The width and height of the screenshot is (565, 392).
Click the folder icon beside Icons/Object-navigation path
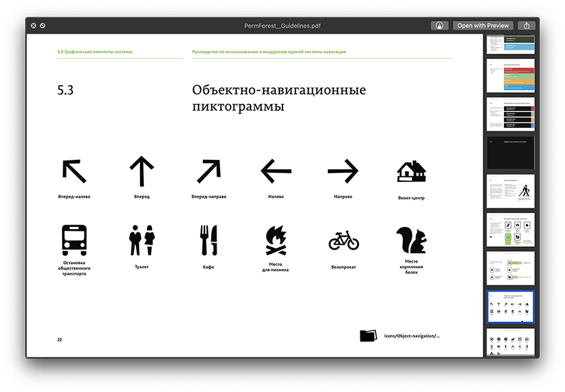tap(369, 336)
